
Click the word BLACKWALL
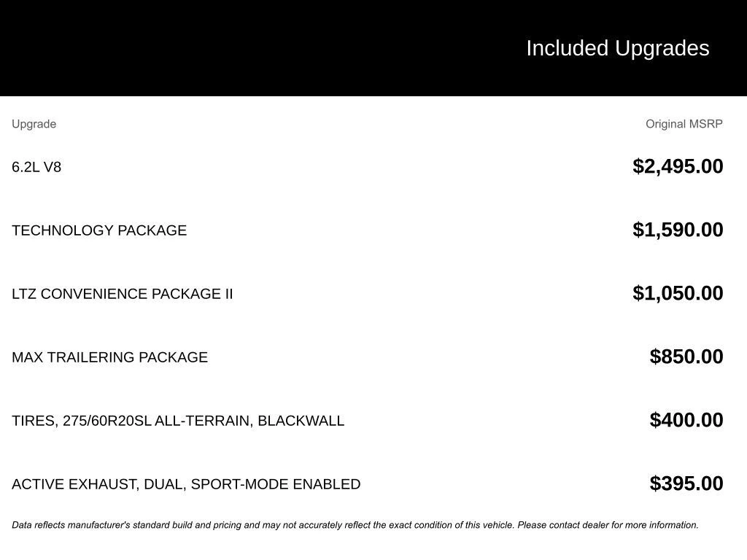click(x=301, y=421)
